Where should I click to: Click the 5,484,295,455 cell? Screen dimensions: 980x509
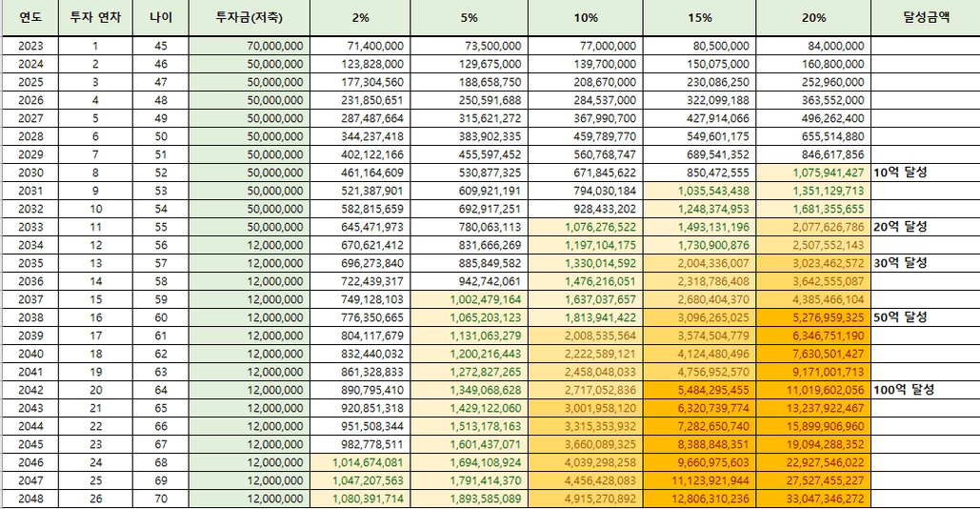tap(699, 390)
